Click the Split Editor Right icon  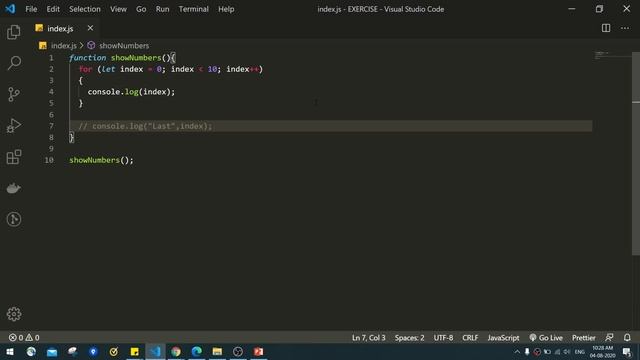click(606, 28)
